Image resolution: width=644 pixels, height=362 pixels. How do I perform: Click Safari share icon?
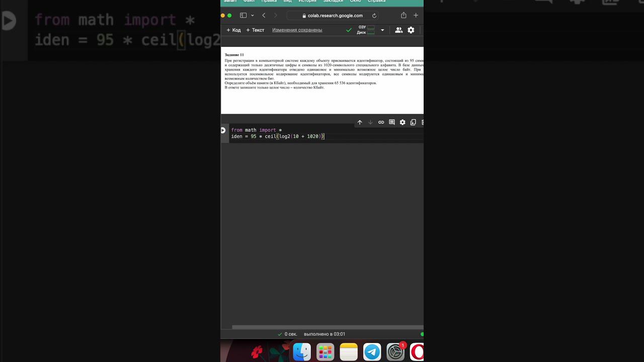click(x=404, y=16)
